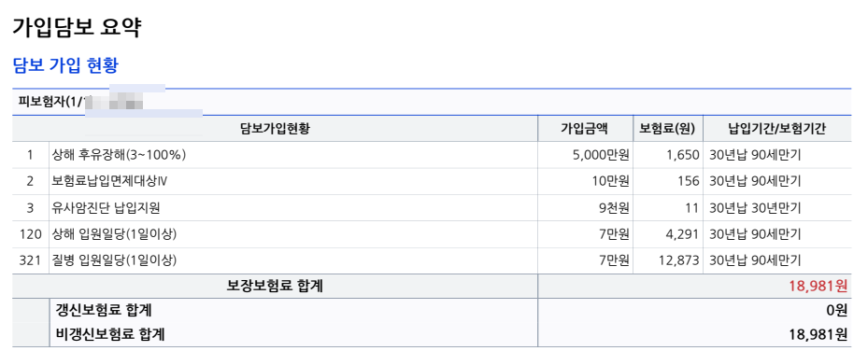Click the 납입기간/보험기간 column header
This screenshot has height=351, width=868.
(777, 128)
